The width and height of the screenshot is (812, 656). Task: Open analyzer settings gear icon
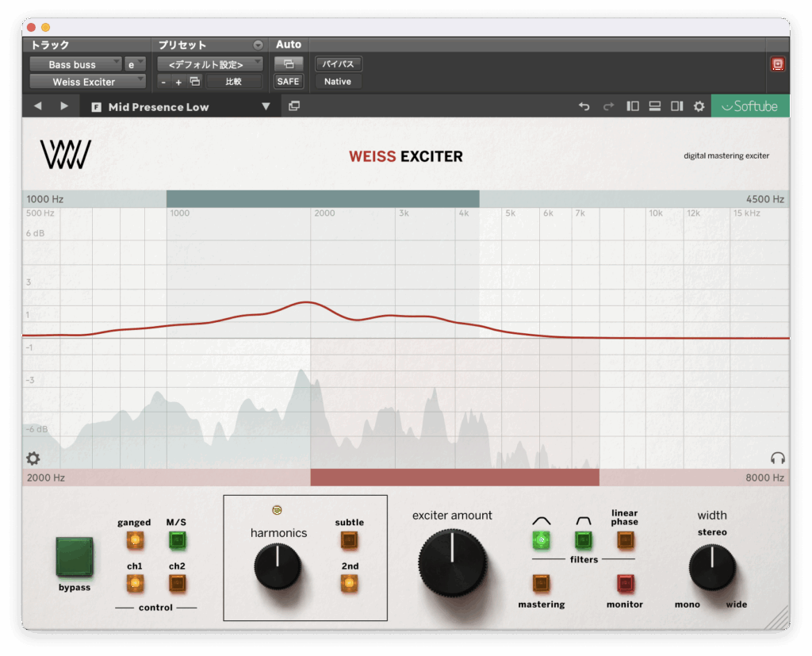[33, 458]
